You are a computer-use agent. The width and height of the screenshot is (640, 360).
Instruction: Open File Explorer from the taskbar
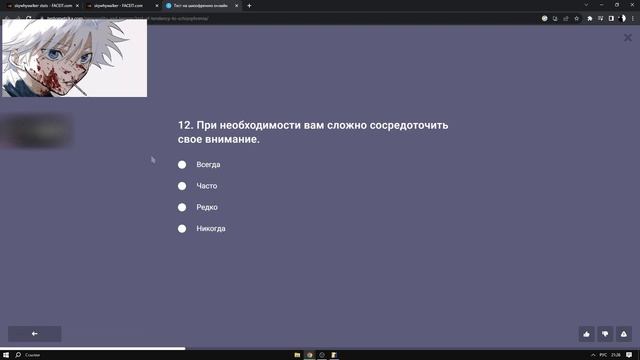tap(297, 355)
